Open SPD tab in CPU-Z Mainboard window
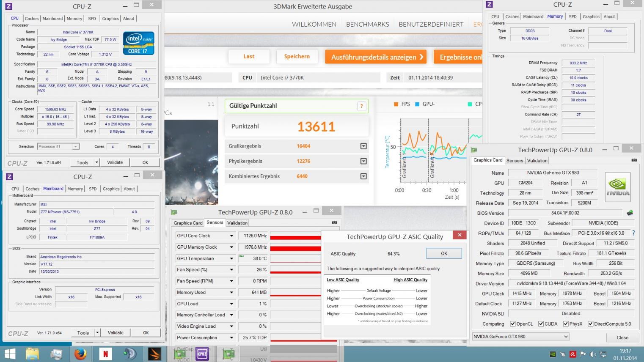 click(93, 189)
